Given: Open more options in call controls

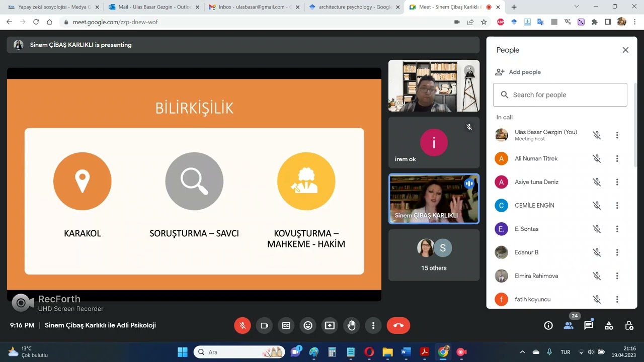Looking at the screenshot, I should coord(373,325).
